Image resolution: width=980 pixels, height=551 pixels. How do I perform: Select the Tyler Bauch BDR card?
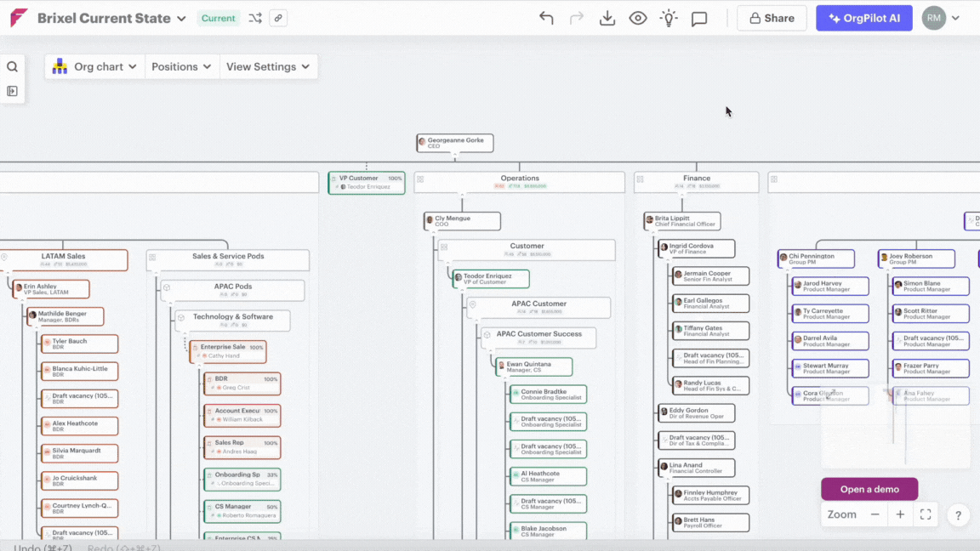pyautogui.click(x=80, y=344)
